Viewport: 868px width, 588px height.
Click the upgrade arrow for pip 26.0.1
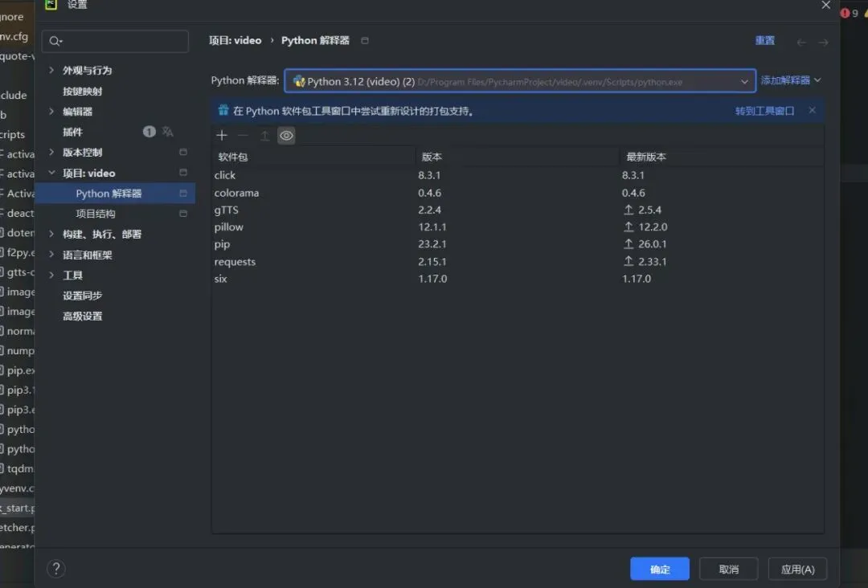[x=628, y=244]
